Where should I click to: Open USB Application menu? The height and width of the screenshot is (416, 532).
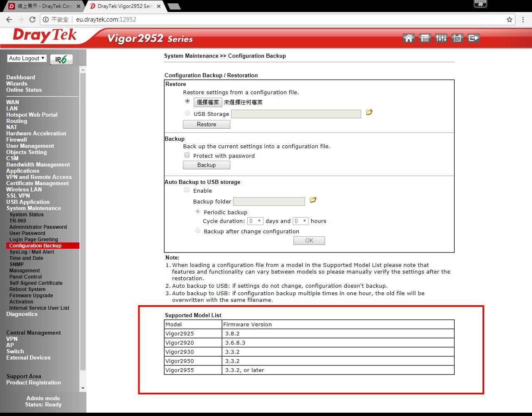[28, 202]
